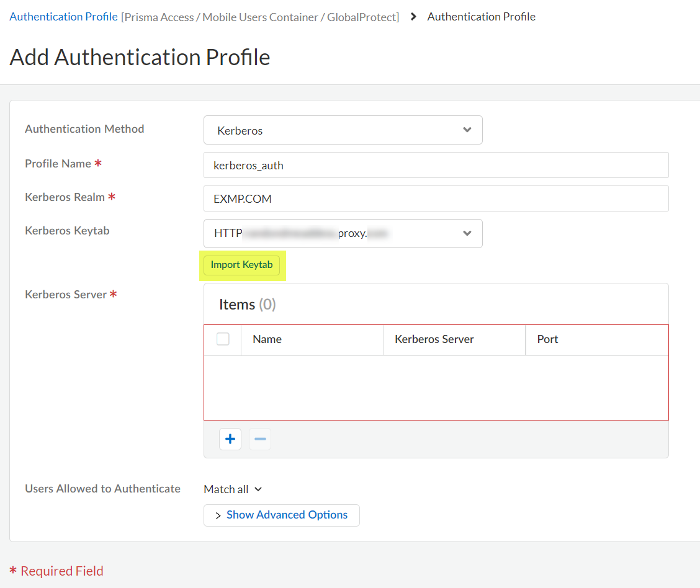
Task: Focus the Profile Name input field
Action: tap(436, 165)
